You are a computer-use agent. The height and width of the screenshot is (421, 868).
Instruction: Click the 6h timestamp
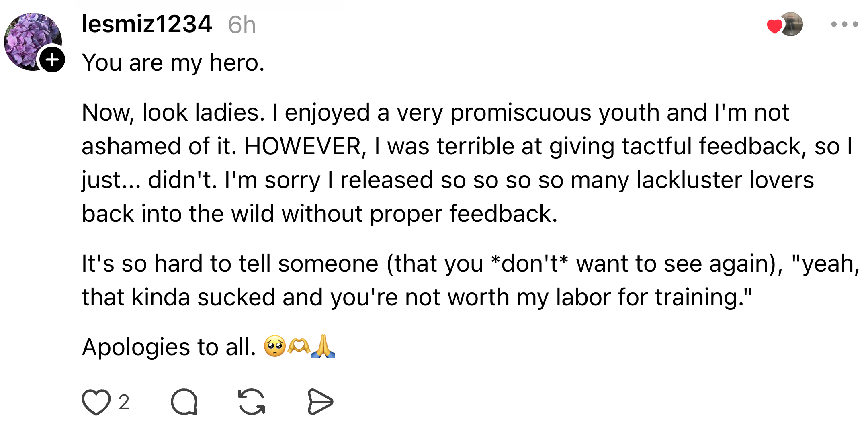click(x=242, y=25)
